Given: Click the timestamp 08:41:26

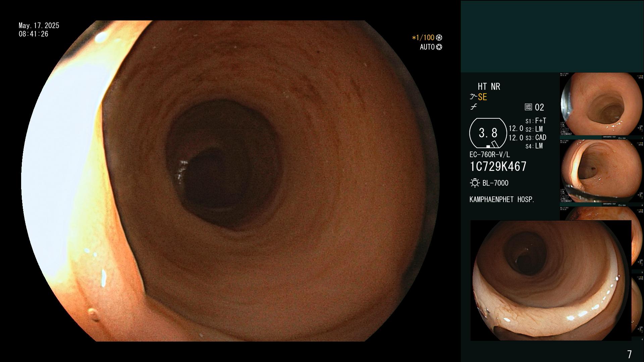Looking at the screenshot, I should point(34,34).
